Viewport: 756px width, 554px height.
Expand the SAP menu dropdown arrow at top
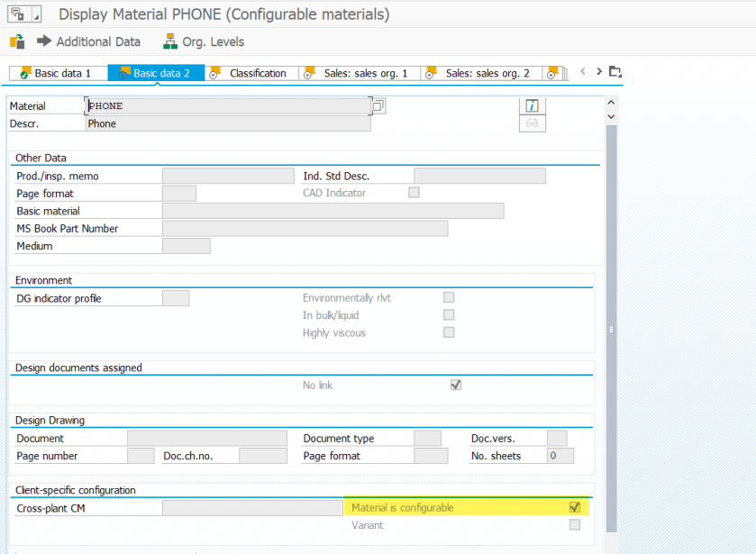pos(36,15)
